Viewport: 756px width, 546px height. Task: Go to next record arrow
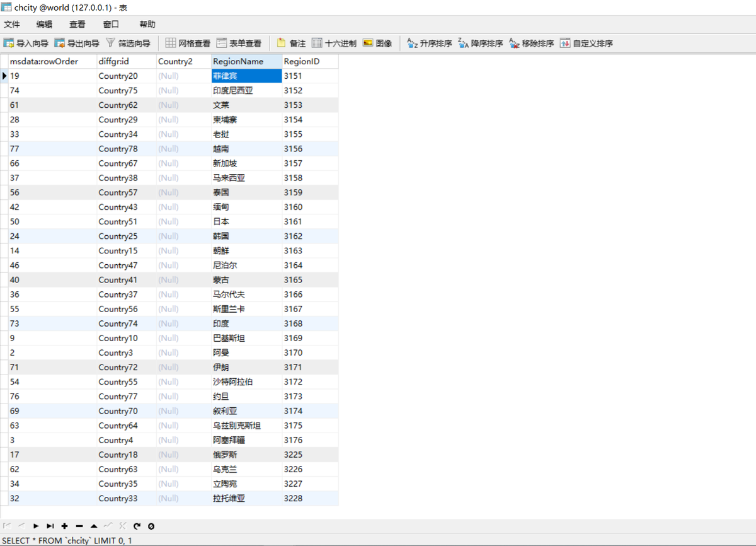pos(36,526)
